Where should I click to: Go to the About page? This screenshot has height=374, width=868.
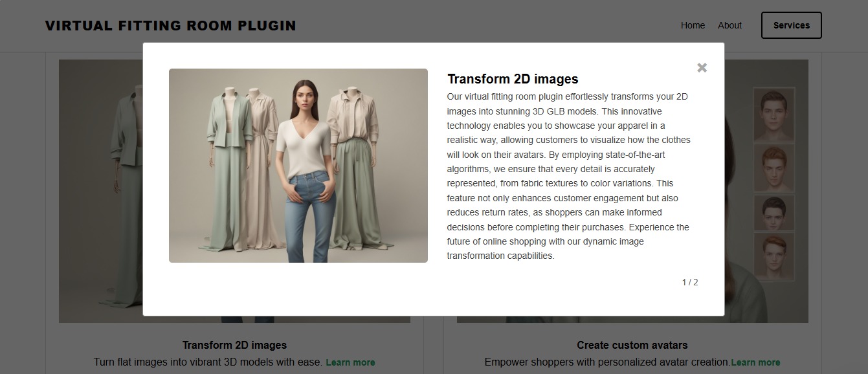(729, 25)
